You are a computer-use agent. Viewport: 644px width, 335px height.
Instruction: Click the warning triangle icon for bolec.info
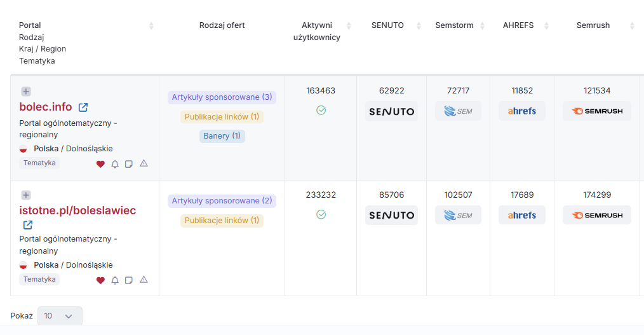tap(144, 163)
